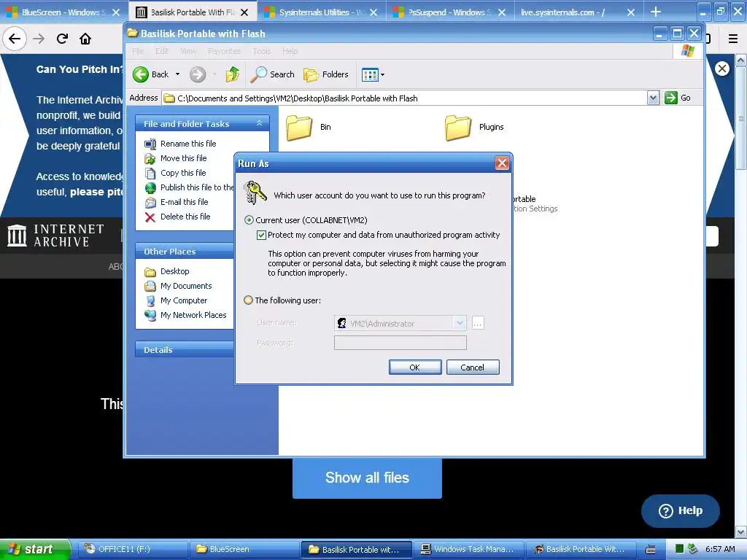This screenshot has height=560, width=747.
Task: Open My Network Places link
Action: (x=193, y=315)
